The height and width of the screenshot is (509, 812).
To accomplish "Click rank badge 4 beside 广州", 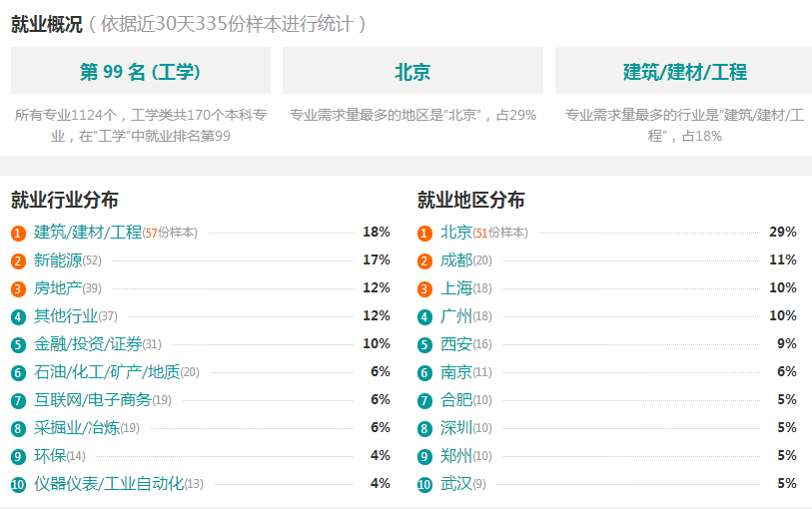I will point(424,317).
